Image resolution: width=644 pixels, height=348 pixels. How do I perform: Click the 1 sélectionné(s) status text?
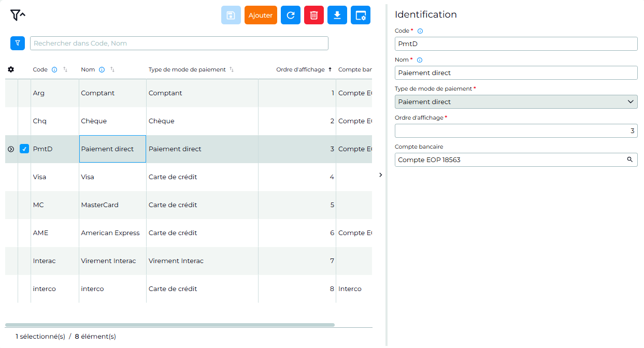[x=40, y=337]
